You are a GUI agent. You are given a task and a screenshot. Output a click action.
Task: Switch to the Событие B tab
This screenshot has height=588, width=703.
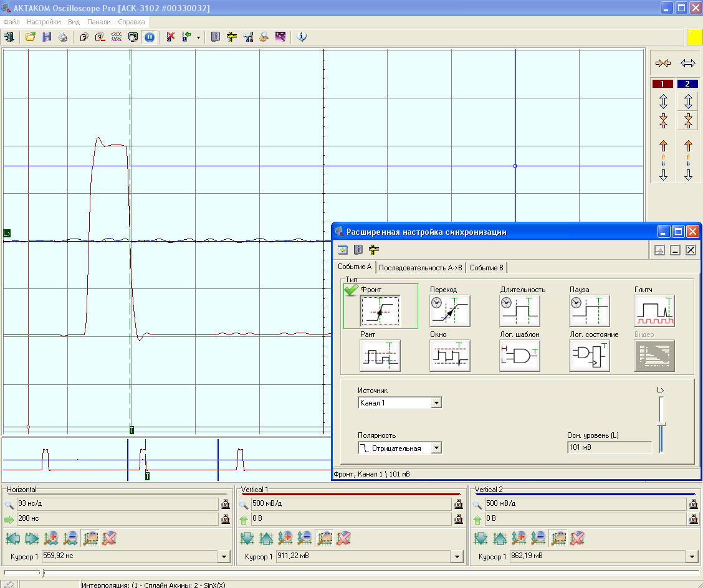click(487, 267)
